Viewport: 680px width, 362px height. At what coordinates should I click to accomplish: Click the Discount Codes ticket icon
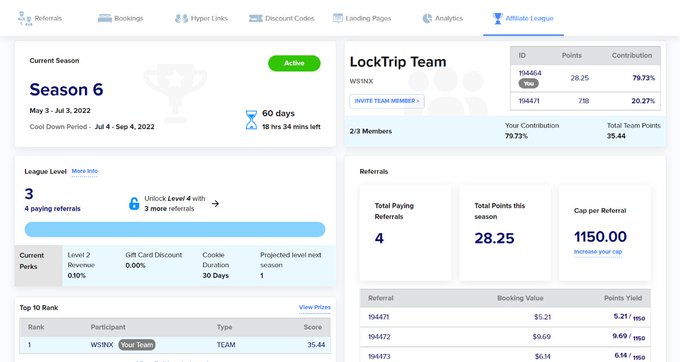click(x=255, y=18)
